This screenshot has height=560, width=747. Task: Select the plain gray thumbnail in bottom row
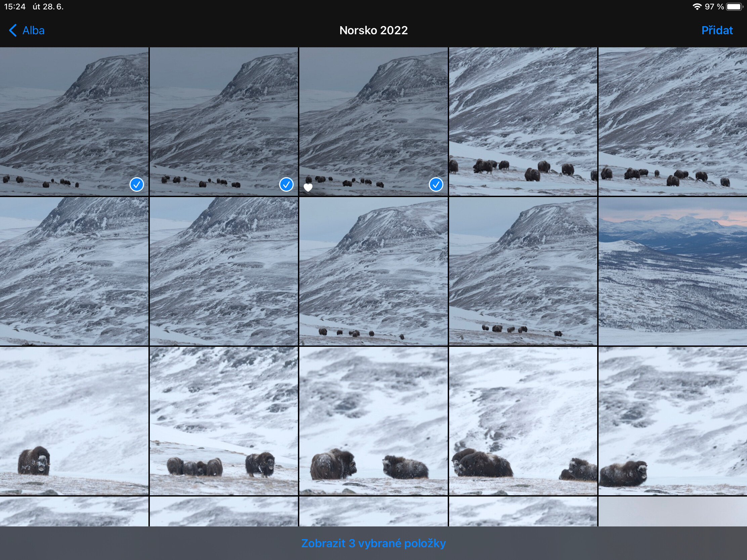(x=673, y=511)
